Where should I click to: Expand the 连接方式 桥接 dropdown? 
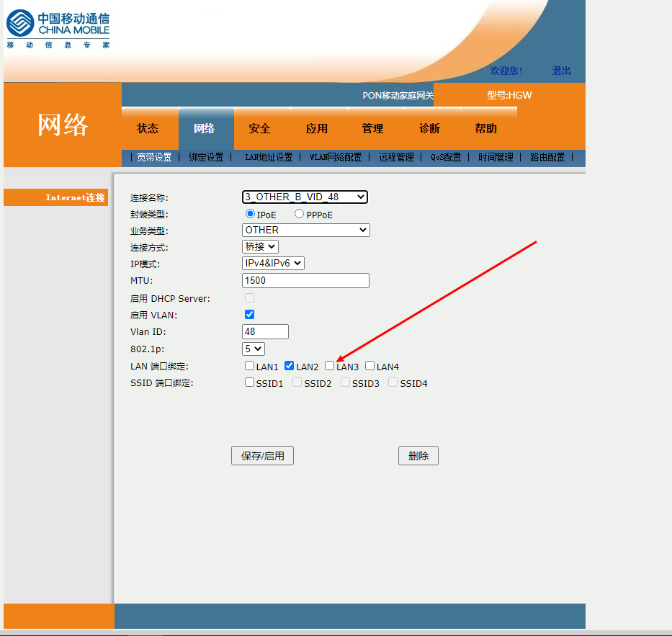click(x=260, y=246)
